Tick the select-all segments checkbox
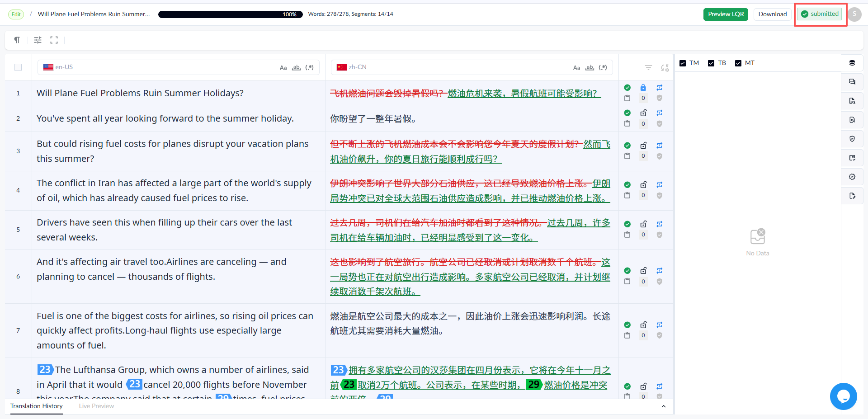The height and width of the screenshot is (419, 868). coord(18,67)
